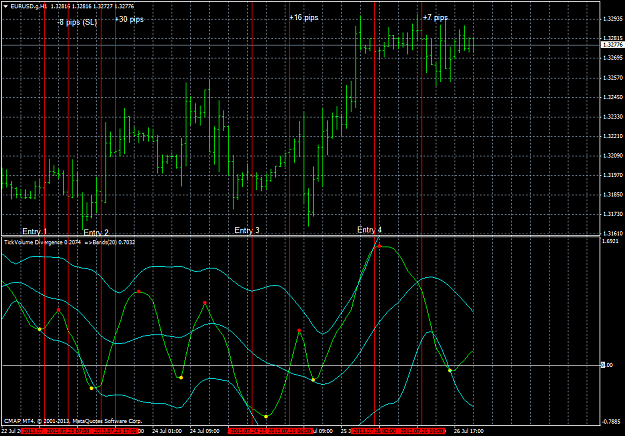Click the red "2013.07.26 10:00" time marker

(422, 431)
